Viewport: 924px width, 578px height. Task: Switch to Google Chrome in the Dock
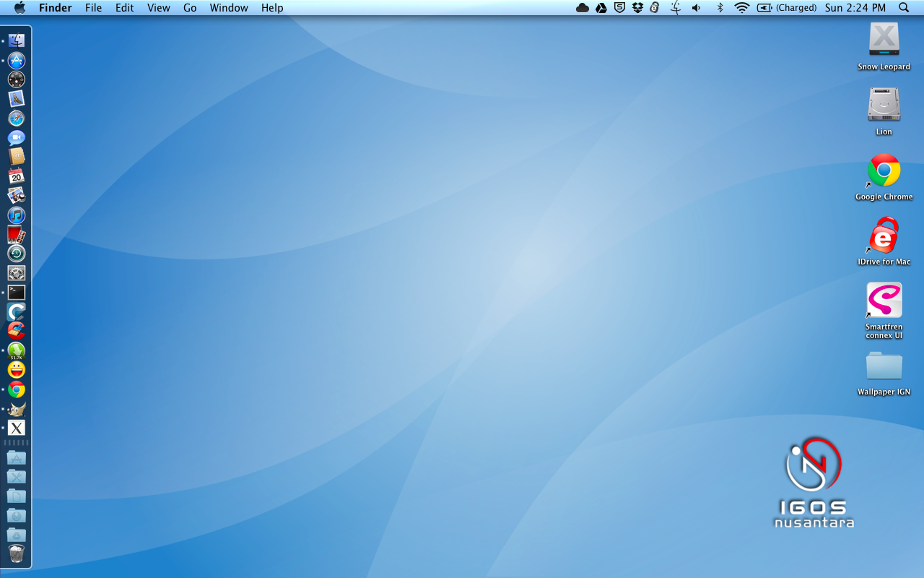[x=17, y=389]
